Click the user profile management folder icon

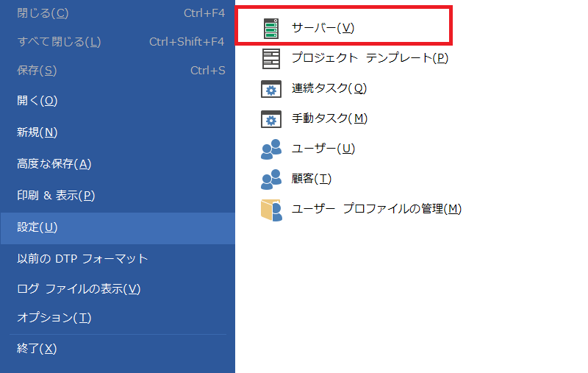pos(271,210)
